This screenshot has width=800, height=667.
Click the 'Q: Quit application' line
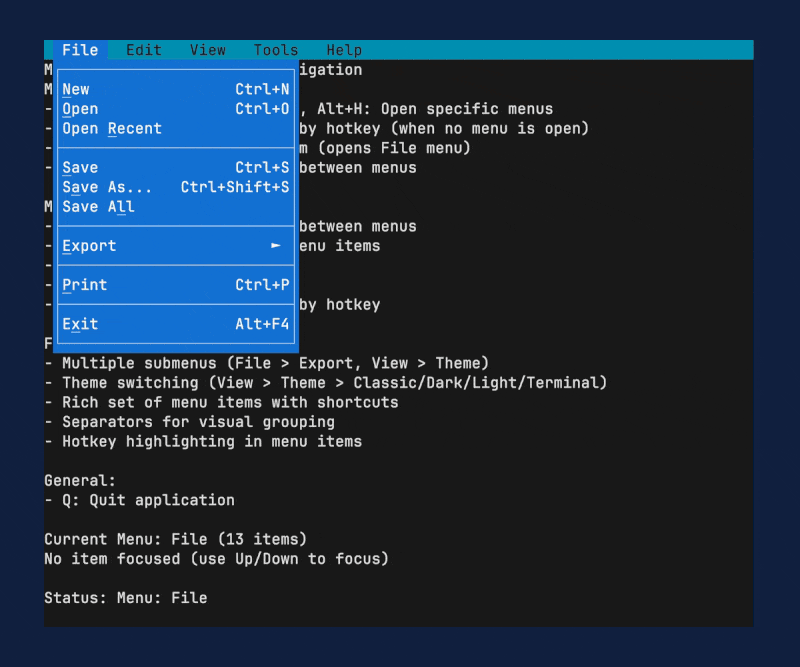click(139, 500)
